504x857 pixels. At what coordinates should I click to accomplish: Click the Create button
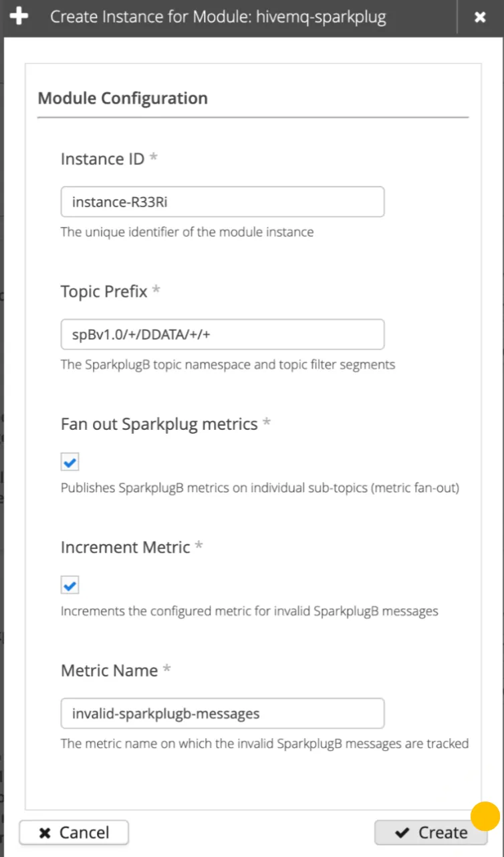431,832
